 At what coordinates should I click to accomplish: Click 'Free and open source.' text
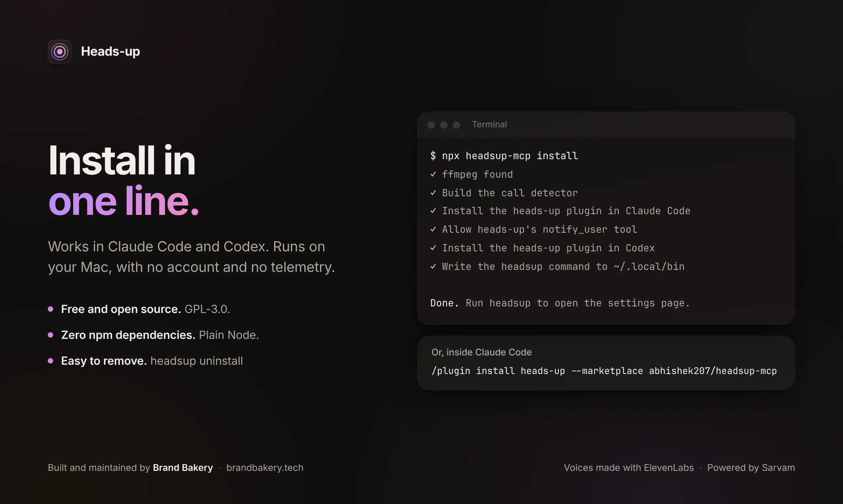(x=121, y=309)
